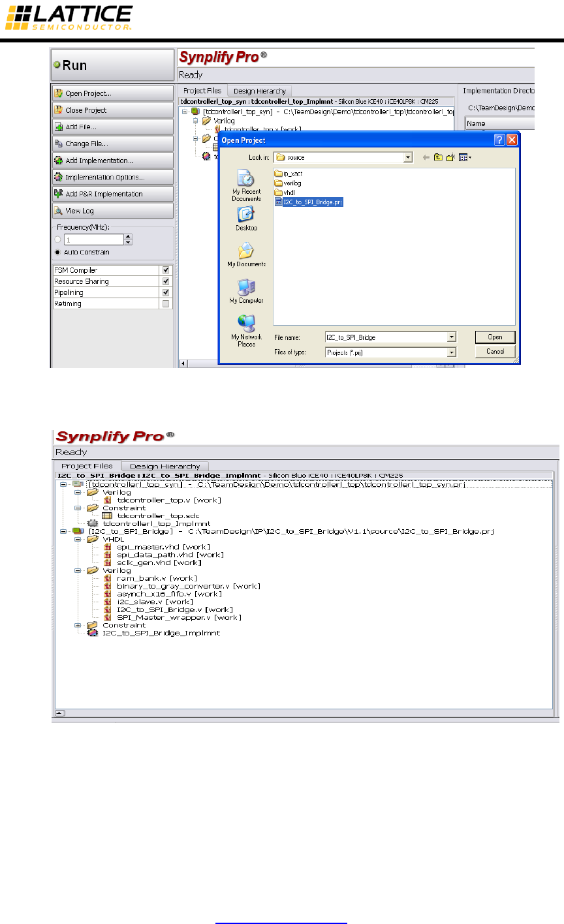Select the Frequency value radio button
This screenshot has height=924, width=564.
pos(58,239)
